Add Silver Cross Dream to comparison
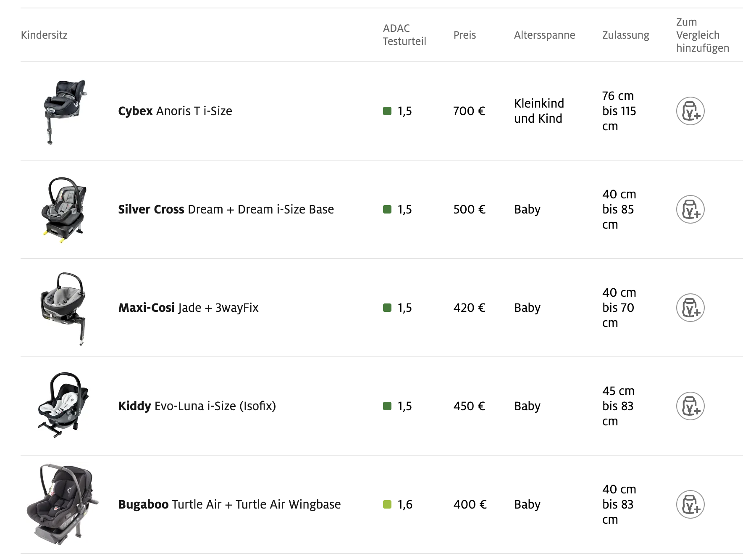 690,209
